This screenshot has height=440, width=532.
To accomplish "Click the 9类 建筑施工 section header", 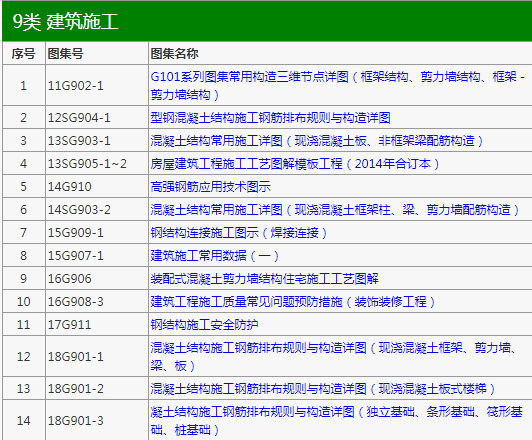I will [x=65, y=22].
